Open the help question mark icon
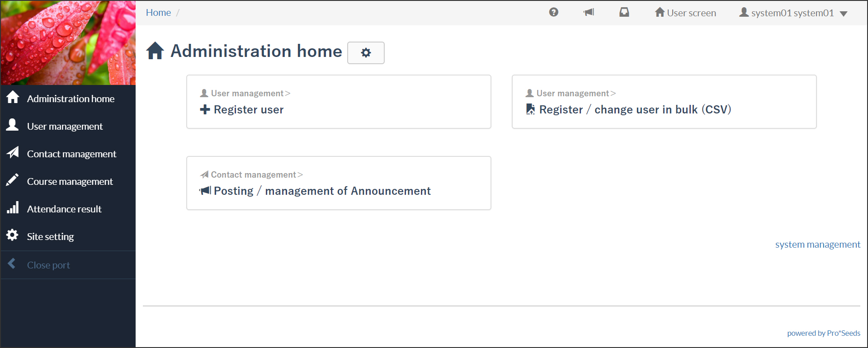Viewport: 868px width, 348px height. (x=553, y=12)
